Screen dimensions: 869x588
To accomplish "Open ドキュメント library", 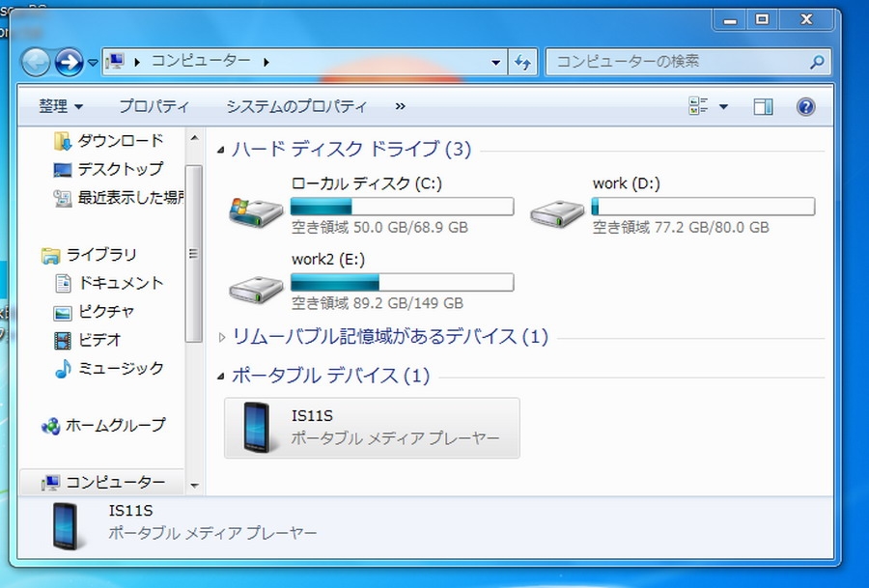I will tap(121, 283).
